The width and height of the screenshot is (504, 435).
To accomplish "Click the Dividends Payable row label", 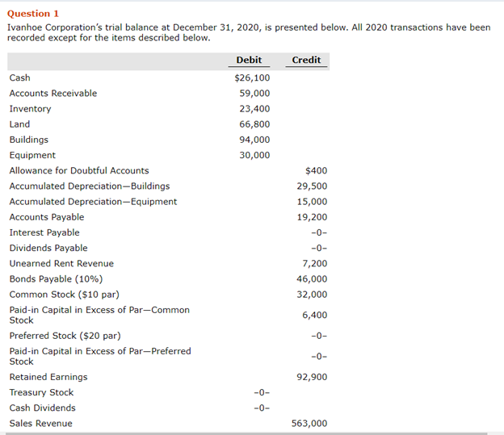I will 48,248.
